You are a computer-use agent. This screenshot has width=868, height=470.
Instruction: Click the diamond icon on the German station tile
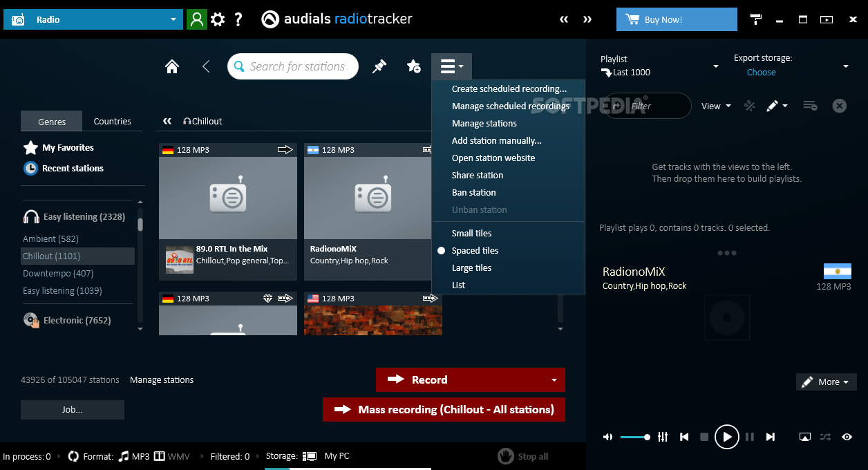click(268, 299)
